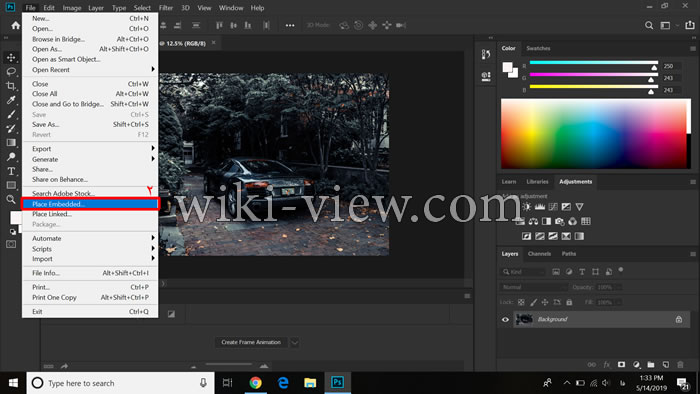700x394 pixels.
Task: Open Create Frame Animation dropdown arrow
Action: pos(295,343)
